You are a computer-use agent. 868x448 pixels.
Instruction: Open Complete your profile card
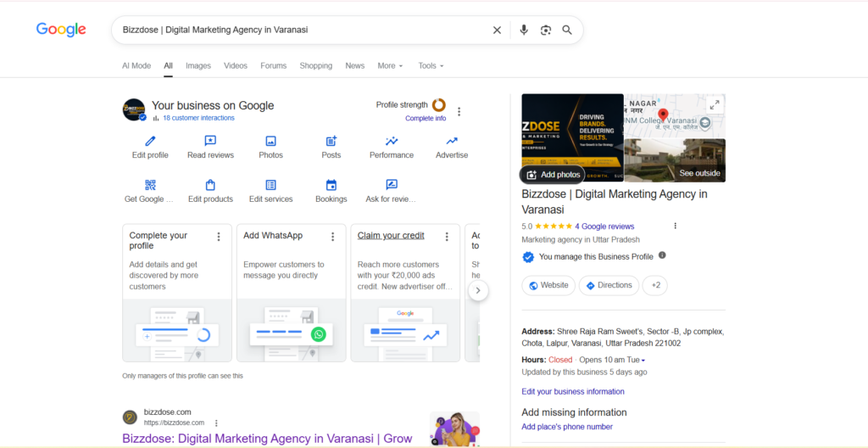(x=177, y=293)
